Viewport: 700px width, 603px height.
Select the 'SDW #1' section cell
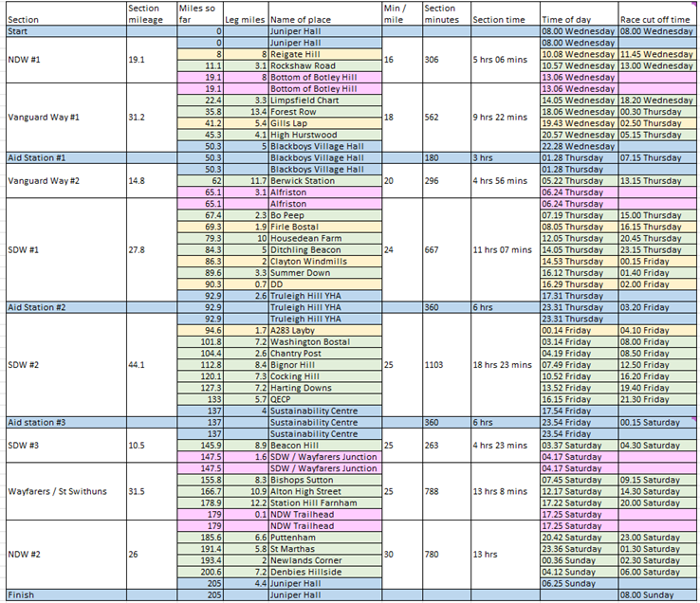(66, 250)
